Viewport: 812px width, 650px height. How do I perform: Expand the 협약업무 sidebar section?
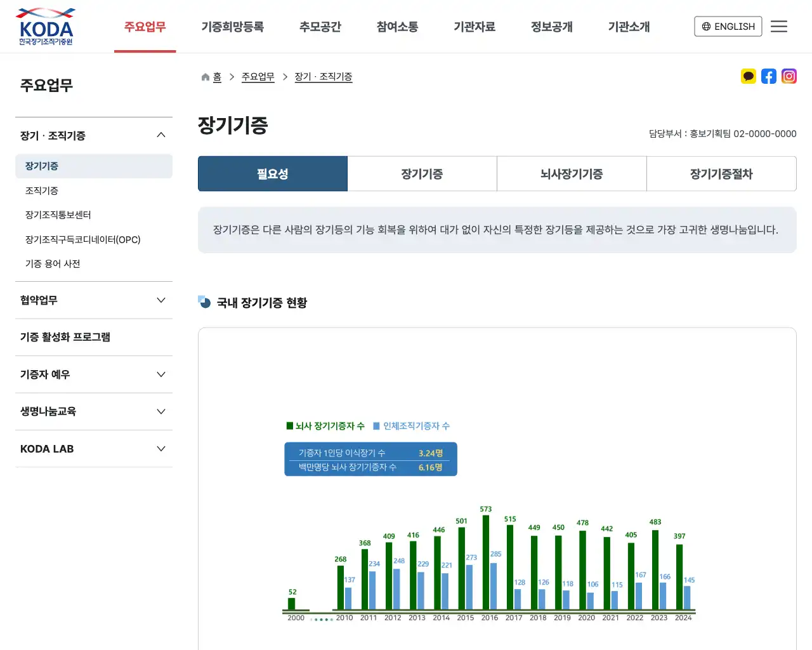click(x=161, y=300)
